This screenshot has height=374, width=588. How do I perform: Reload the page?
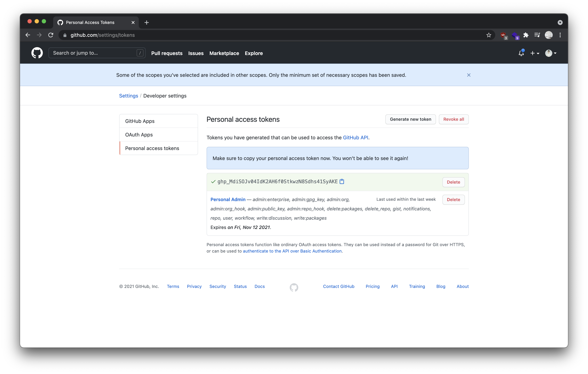point(51,35)
